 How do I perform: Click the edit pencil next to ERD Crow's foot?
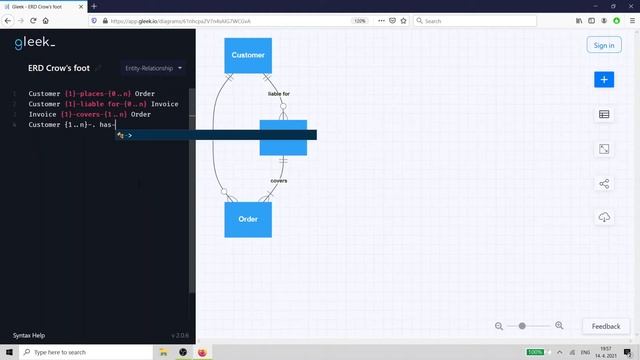pos(98,68)
